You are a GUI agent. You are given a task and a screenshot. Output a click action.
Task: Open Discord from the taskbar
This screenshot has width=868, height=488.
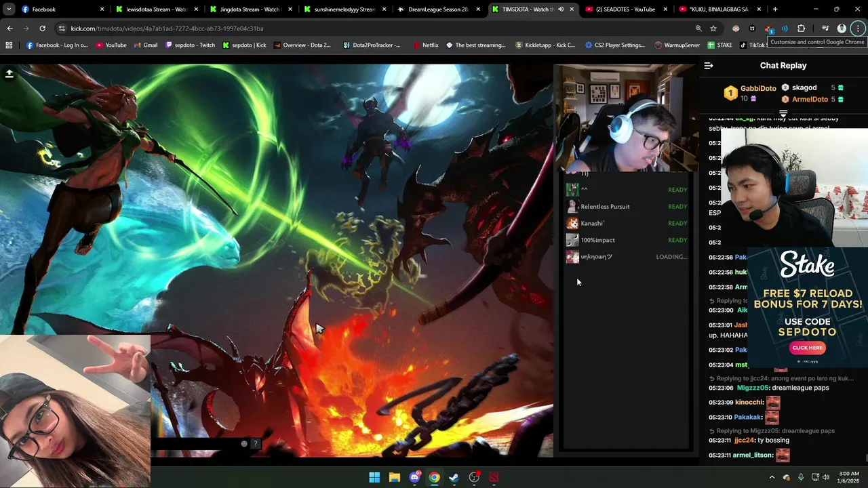coord(414,477)
